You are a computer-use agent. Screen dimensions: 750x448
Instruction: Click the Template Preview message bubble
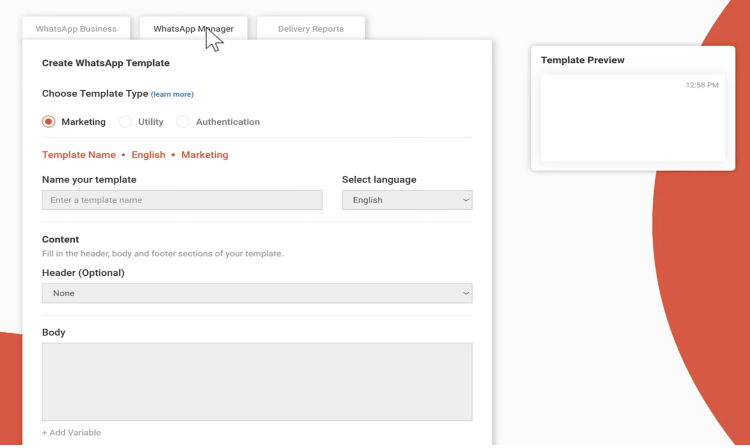coord(633,118)
